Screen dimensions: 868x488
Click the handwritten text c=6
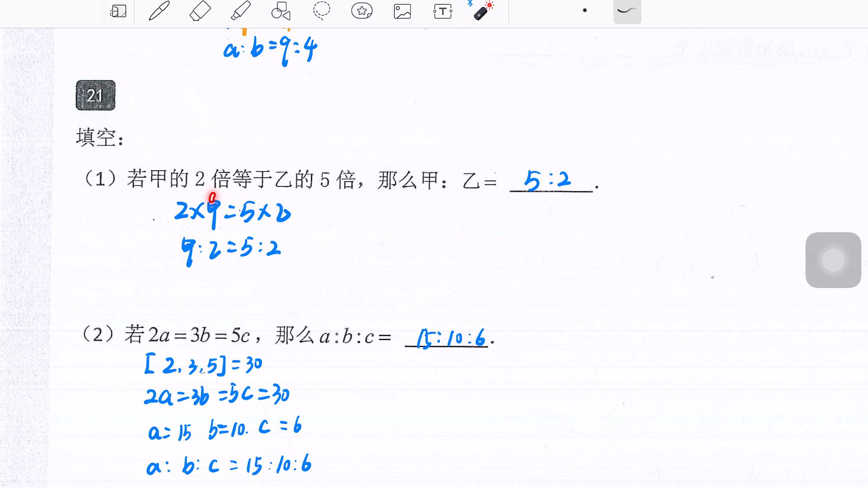coord(280,426)
